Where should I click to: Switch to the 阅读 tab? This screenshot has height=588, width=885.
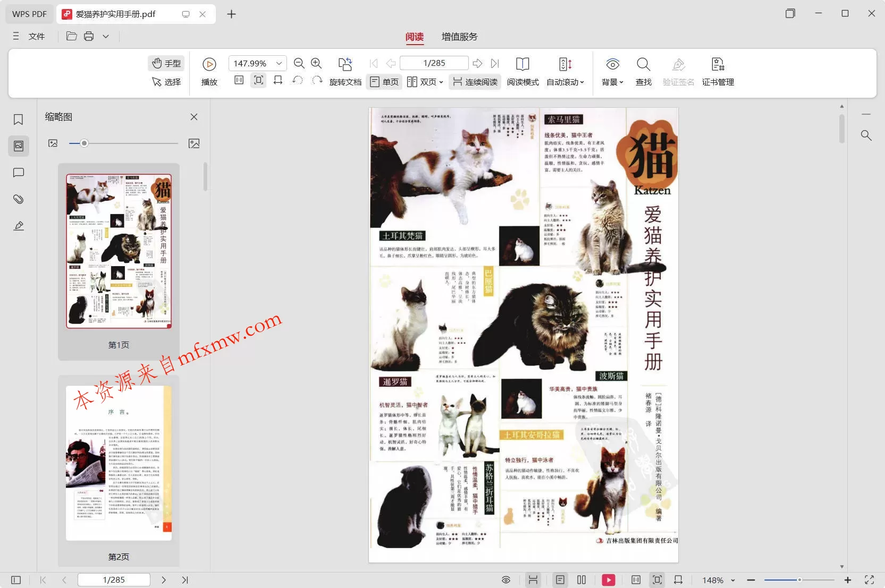(415, 37)
